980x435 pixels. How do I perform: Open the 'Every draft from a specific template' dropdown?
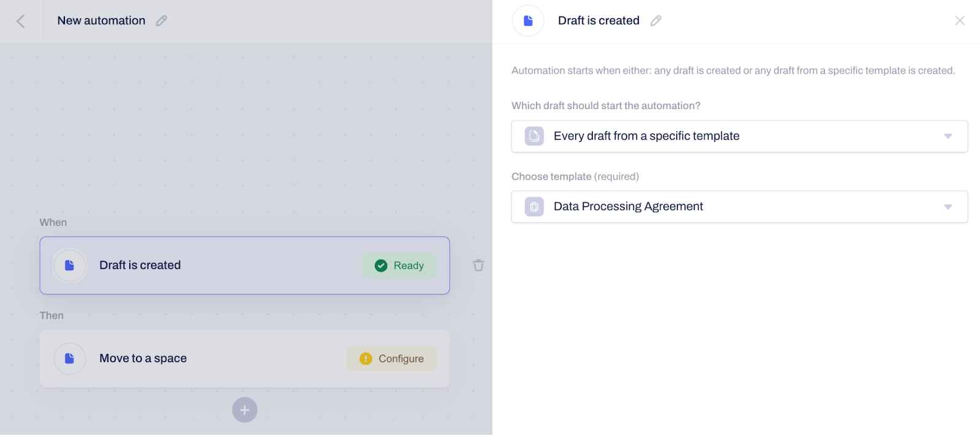739,136
